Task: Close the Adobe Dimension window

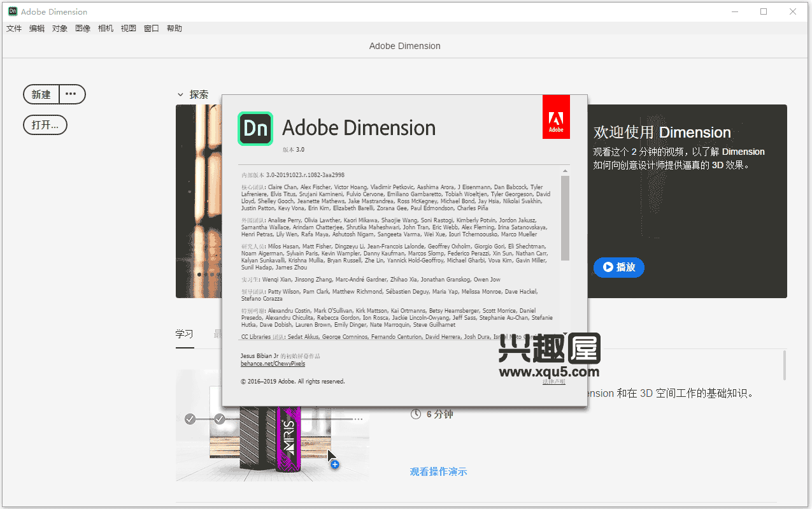Action: coord(793,11)
